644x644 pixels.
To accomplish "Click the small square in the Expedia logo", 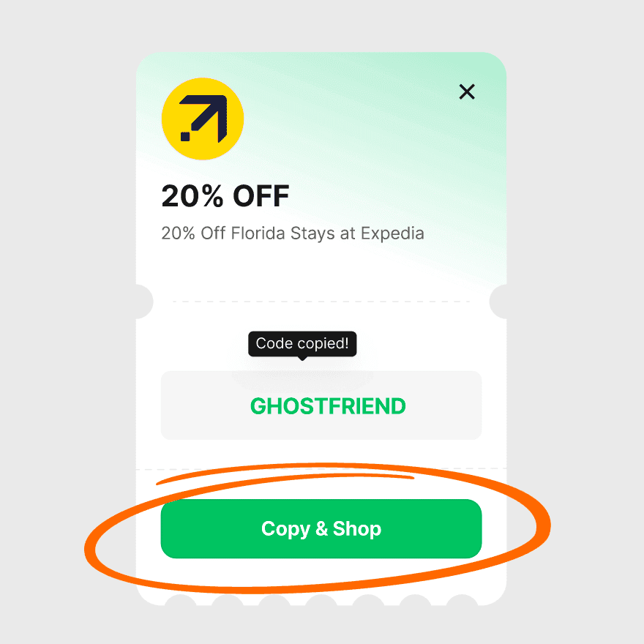I will click(x=185, y=136).
